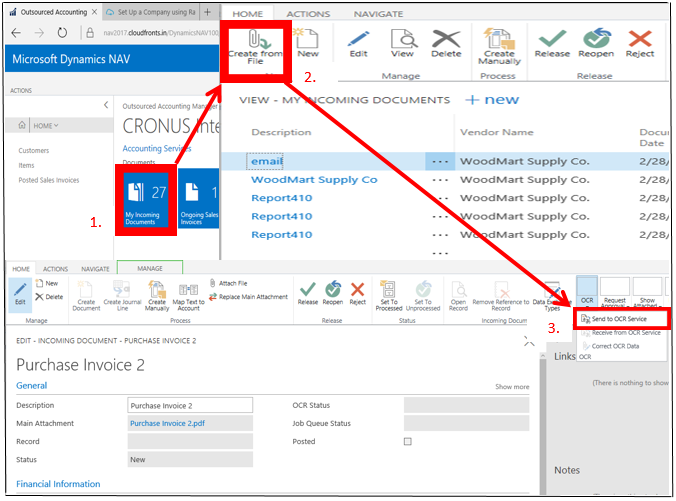Expand the OCR ribbon dropdown
Screen dimensions: 676x501
pos(587,291)
